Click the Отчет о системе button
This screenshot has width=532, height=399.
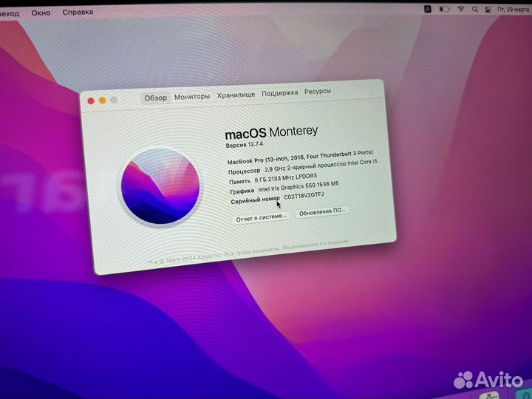[262, 217]
